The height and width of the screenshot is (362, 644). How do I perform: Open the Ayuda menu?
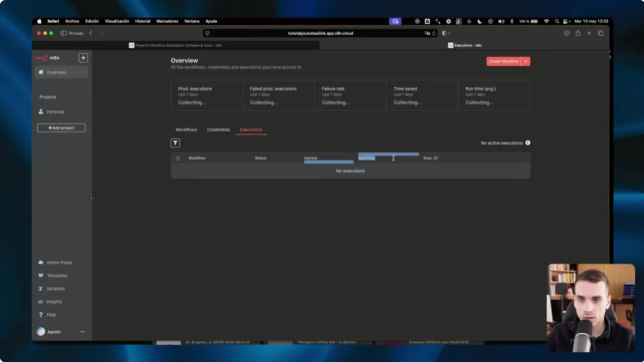coord(211,21)
